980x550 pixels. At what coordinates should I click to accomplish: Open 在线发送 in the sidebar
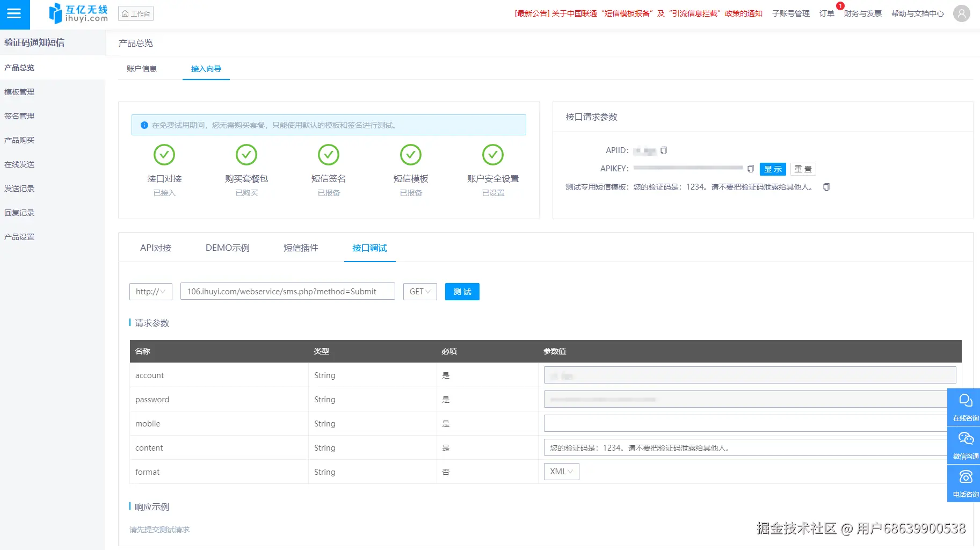tap(53, 164)
